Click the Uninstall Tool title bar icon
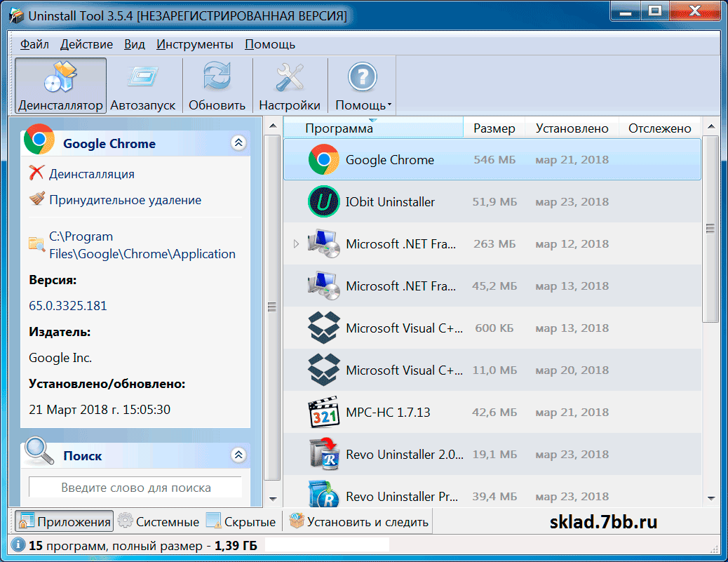728x562 pixels. click(x=16, y=15)
